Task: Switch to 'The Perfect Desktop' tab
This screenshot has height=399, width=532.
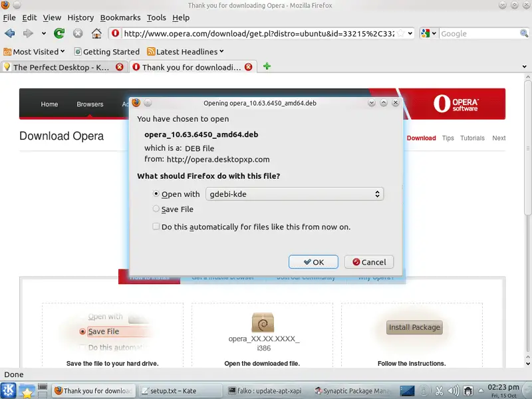Action: [65, 67]
